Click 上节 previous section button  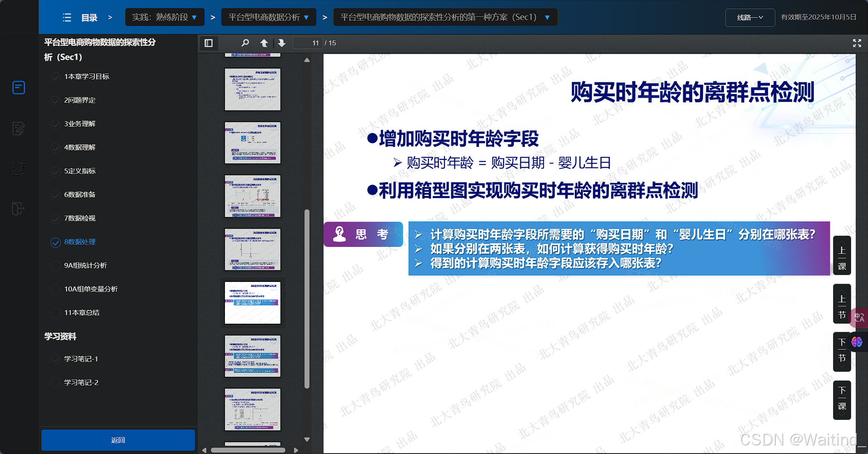[x=842, y=304]
